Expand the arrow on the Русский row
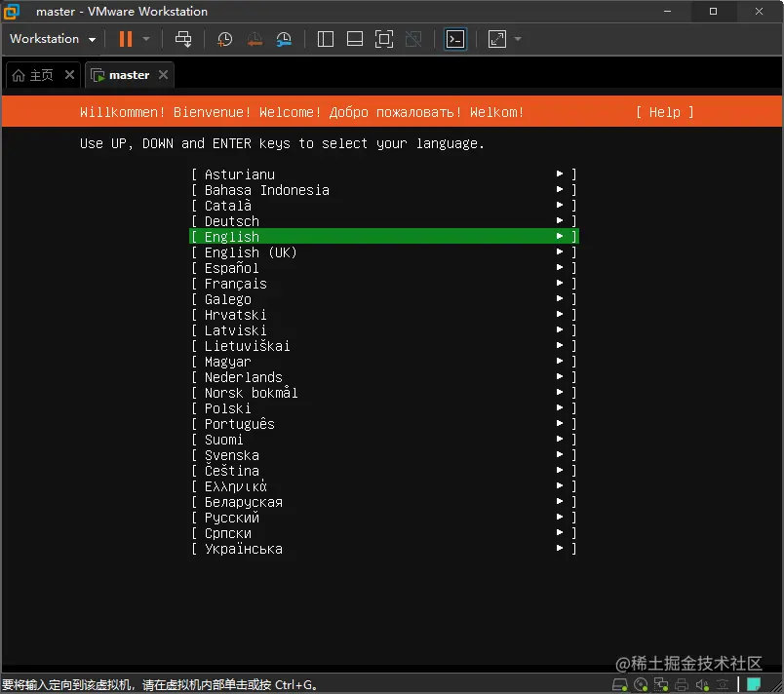Viewport: 784px width, 694px height. [x=560, y=517]
